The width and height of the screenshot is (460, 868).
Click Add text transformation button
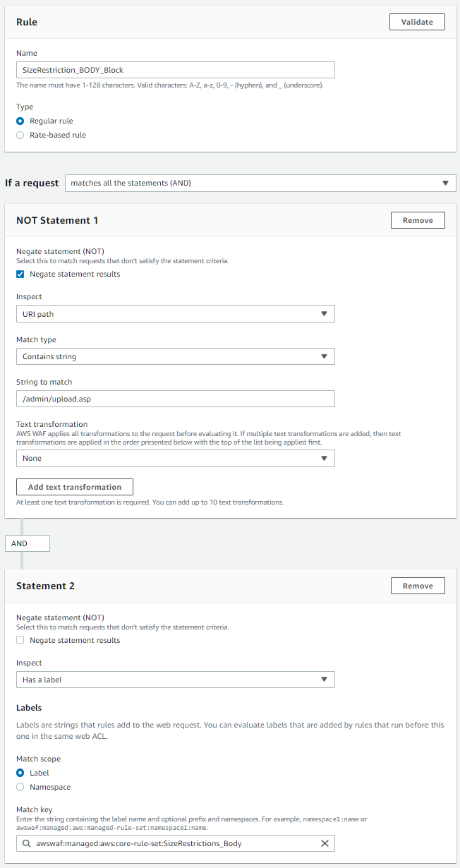click(75, 487)
